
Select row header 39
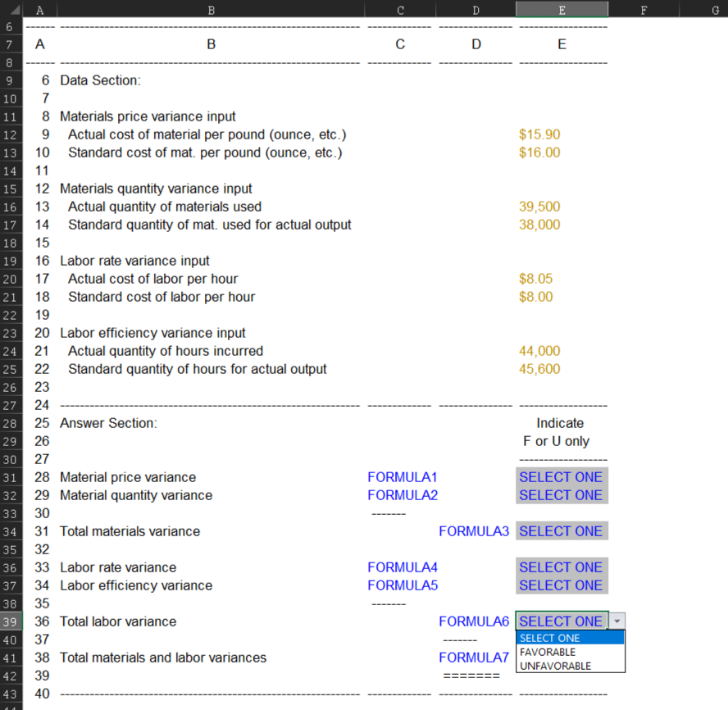[11, 621]
